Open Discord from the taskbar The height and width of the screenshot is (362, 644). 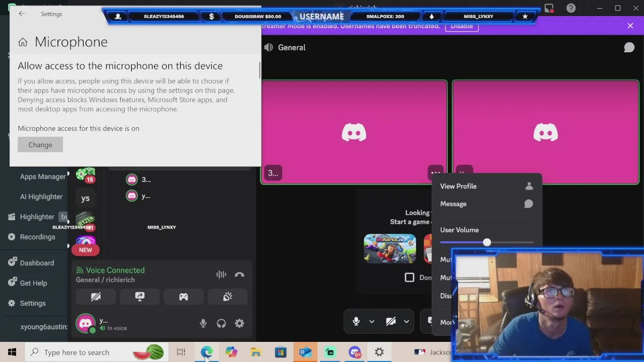pyautogui.click(x=355, y=352)
